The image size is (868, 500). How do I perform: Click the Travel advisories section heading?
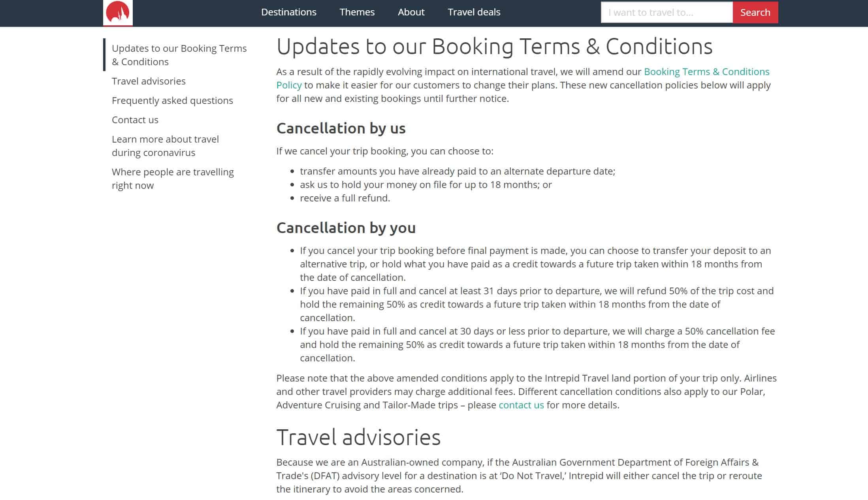(x=358, y=437)
